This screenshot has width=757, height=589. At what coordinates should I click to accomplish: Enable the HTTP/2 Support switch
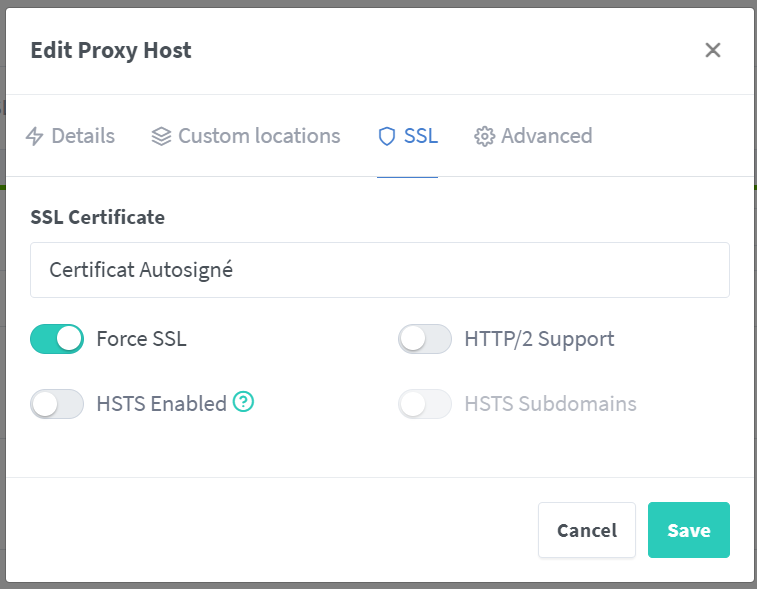pos(425,339)
